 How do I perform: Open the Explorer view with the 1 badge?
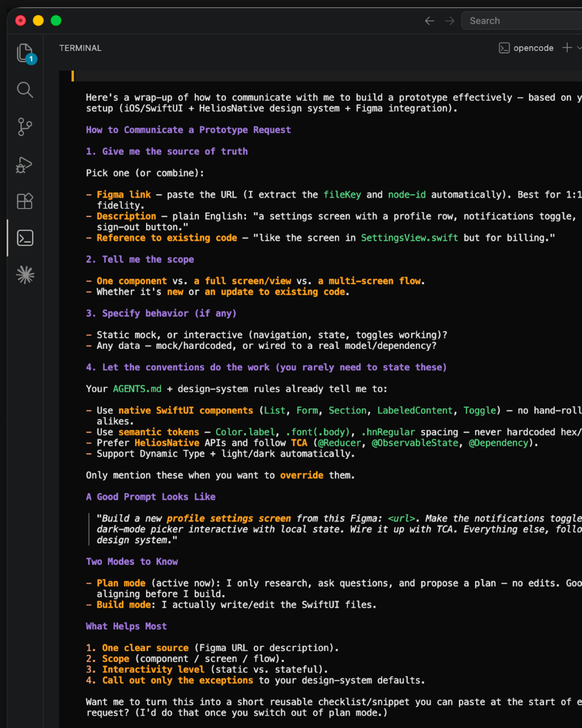25,53
